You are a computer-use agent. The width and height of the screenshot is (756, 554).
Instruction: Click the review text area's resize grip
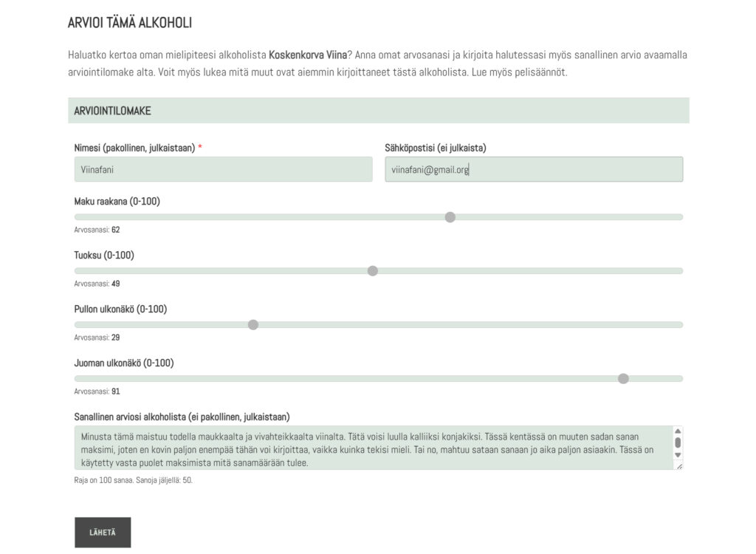coord(679,466)
